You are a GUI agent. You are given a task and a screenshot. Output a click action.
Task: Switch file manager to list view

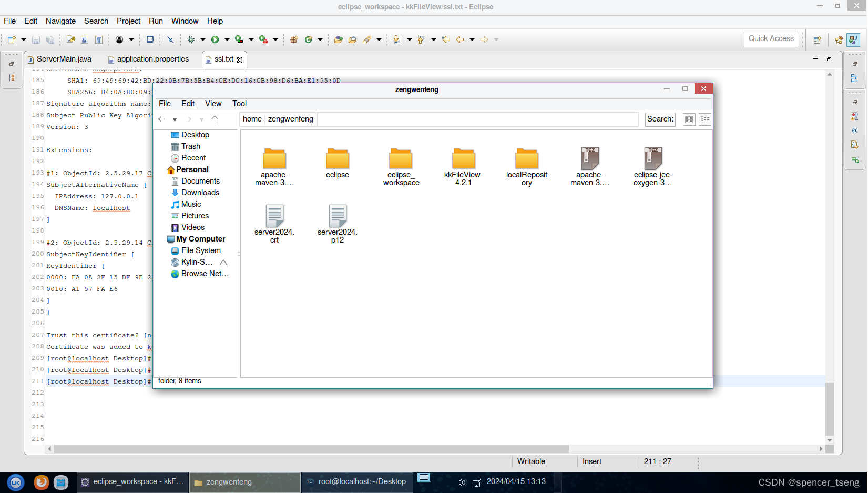(705, 119)
